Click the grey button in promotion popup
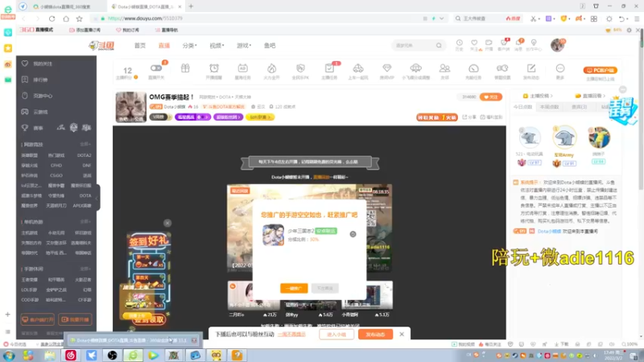The width and height of the screenshot is (644, 362). pos(325,288)
